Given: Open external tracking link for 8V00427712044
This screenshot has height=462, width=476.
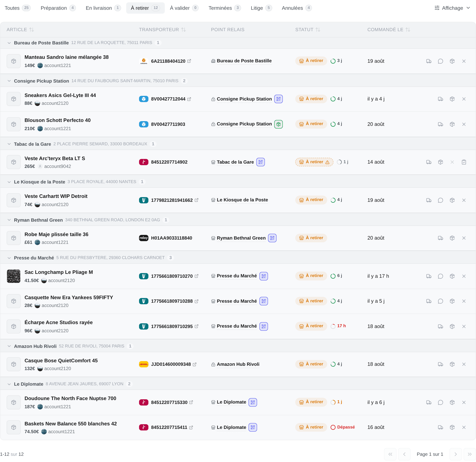Looking at the screenshot, I should pos(189,99).
